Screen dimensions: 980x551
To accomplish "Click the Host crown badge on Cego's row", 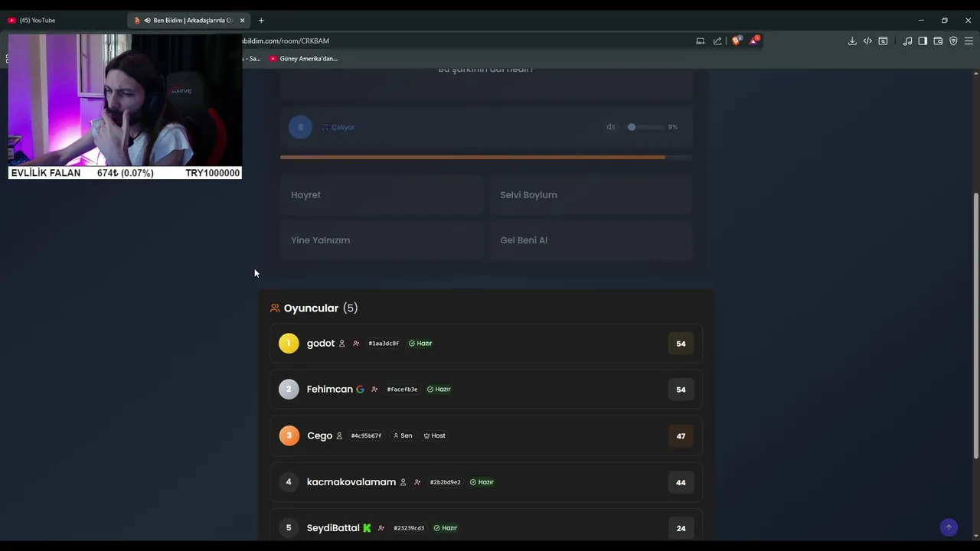I will tap(434, 435).
